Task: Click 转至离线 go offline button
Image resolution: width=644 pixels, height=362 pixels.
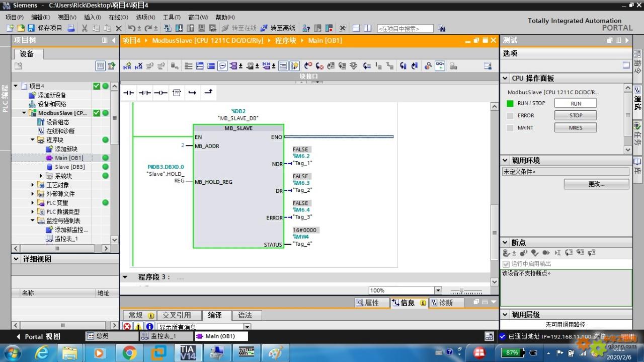Action: click(278, 28)
